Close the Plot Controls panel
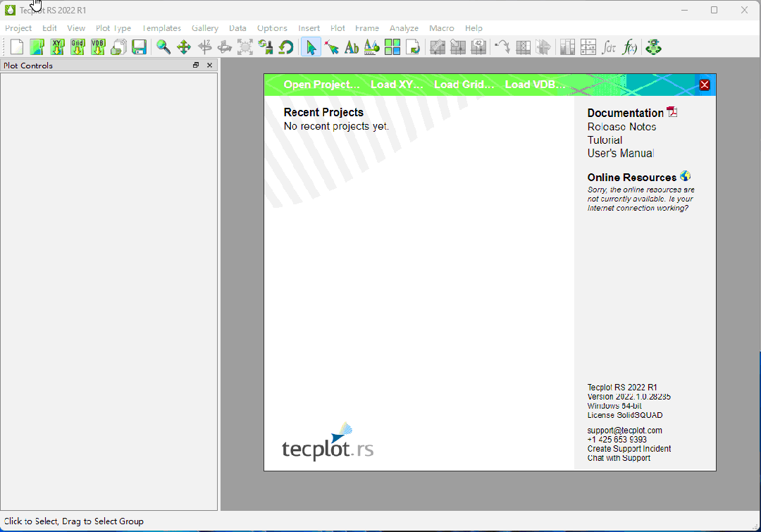 [x=210, y=65]
